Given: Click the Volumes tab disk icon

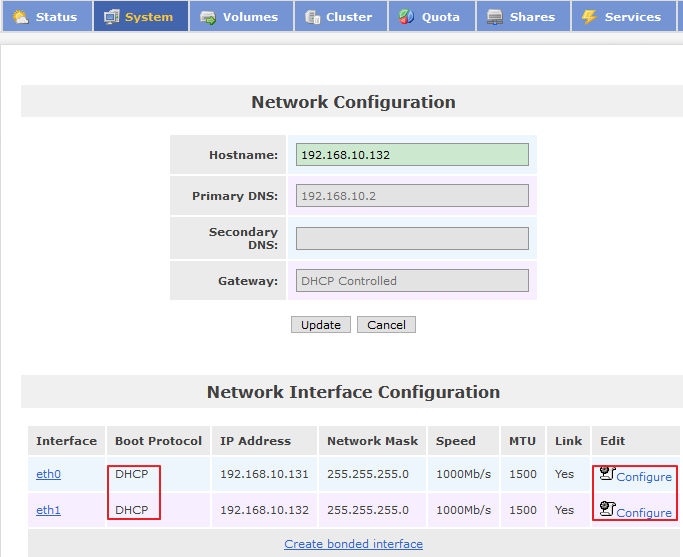Looking at the screenshot, I should [x=208, y=17].
